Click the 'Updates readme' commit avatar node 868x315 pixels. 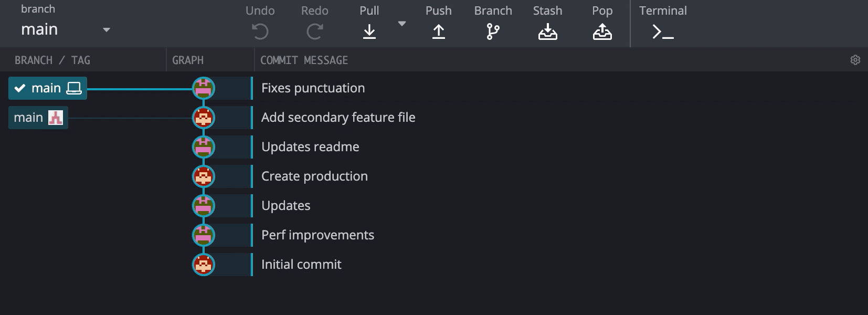pyautogui.click(x=204, y=147)
